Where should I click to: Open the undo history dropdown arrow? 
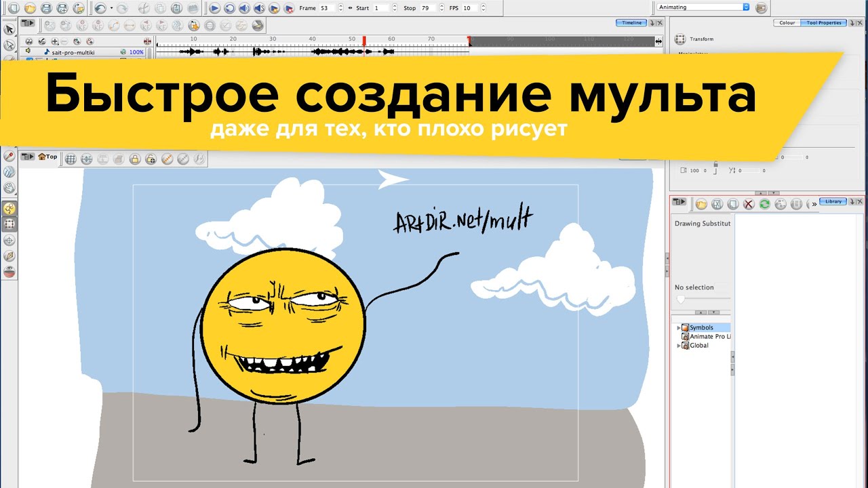111,8
